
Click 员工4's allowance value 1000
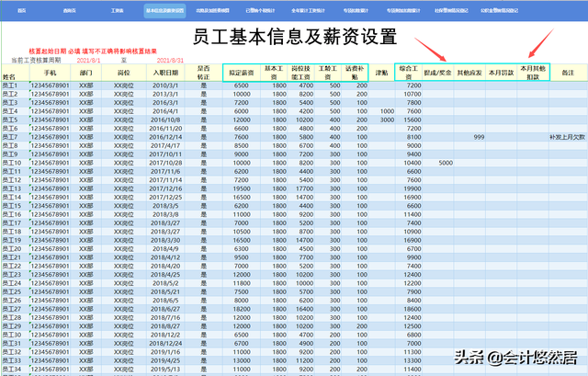point(382,111)
